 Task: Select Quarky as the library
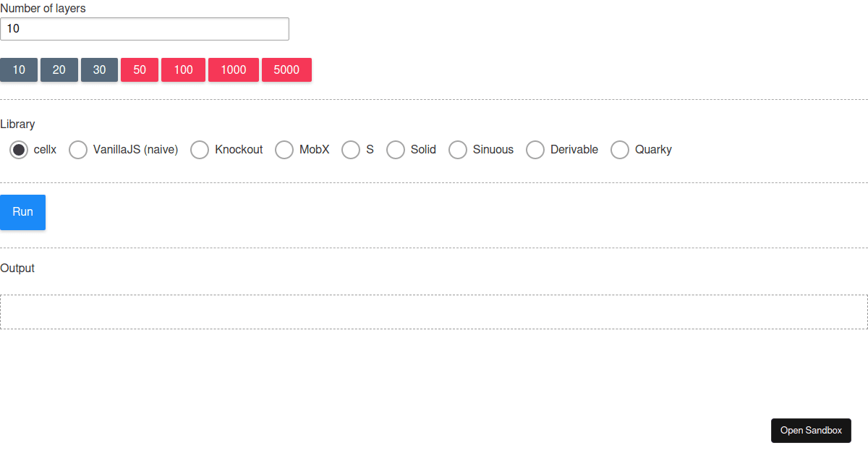pos(619,150)
